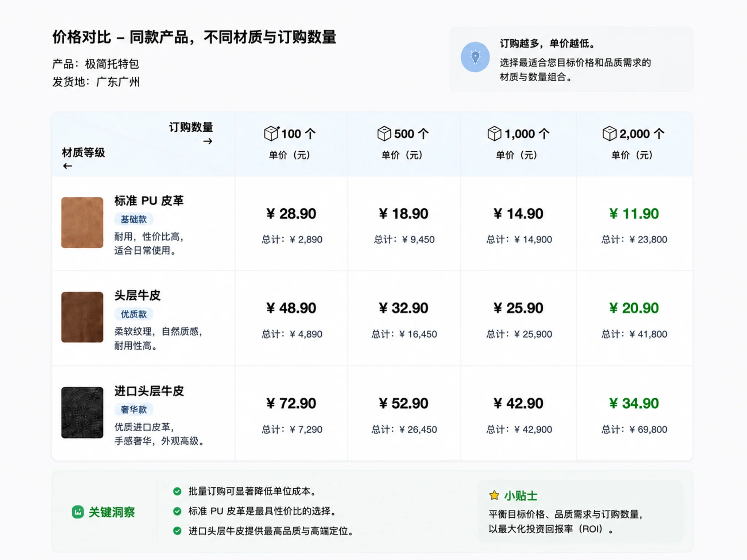Screen dimensions: 747x560
Task: Click the box icon beside 2,000 个
Action: (609, 133)
